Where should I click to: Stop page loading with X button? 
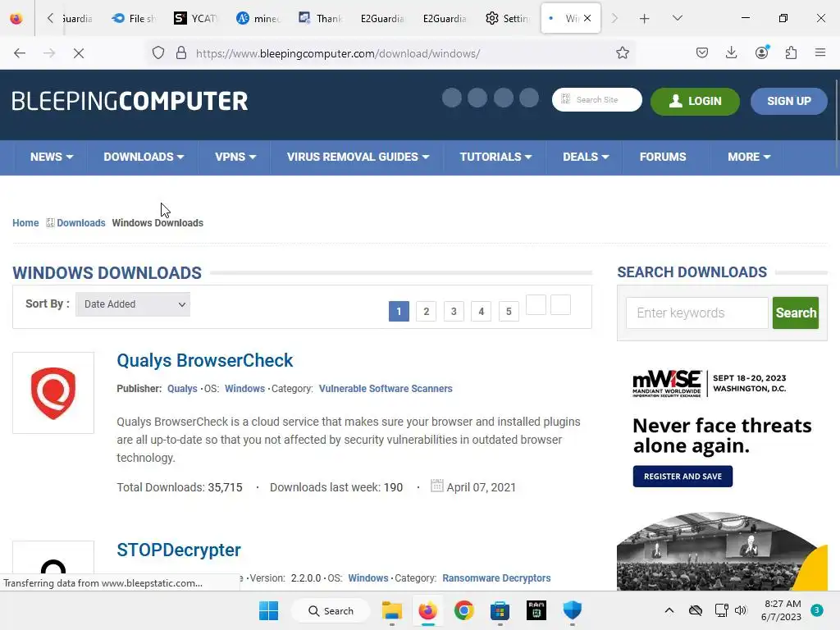click(x=79, y=53)
